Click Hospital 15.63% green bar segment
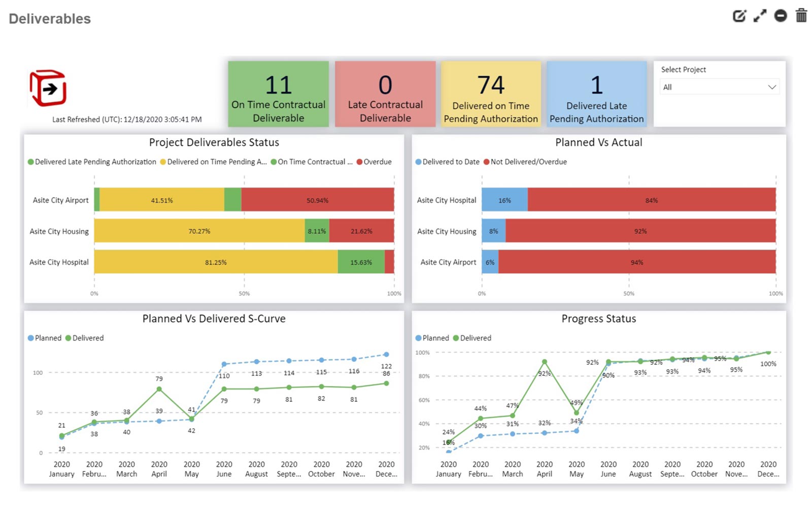 361,262
